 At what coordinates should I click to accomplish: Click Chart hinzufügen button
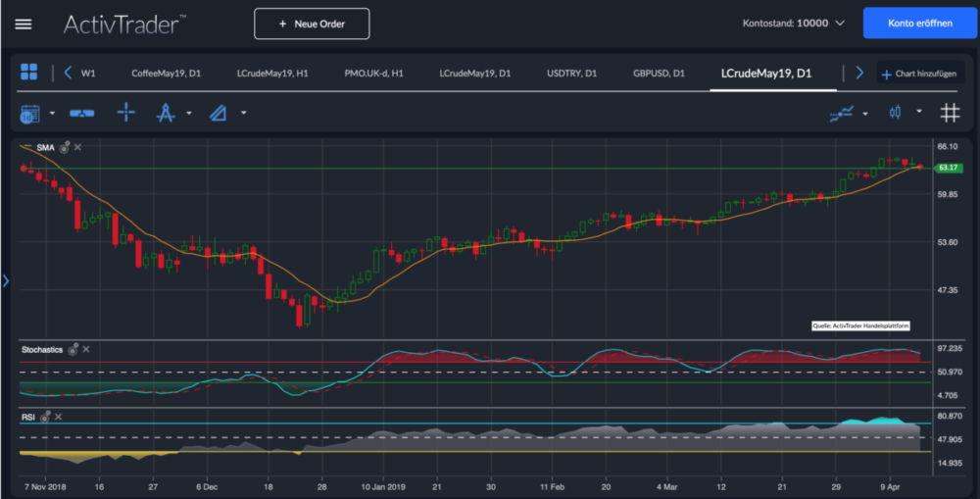(919, 74)
